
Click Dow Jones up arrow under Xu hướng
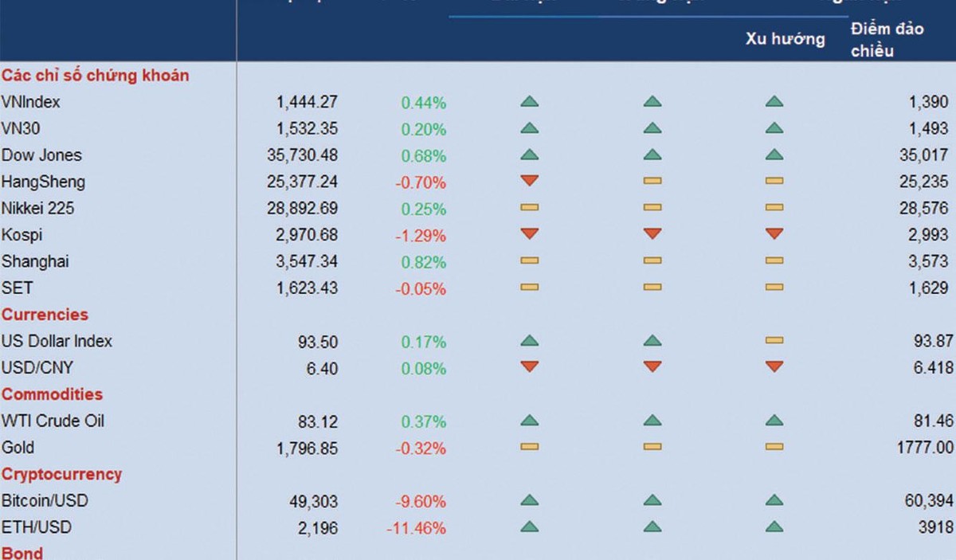[x=774, y=155]
